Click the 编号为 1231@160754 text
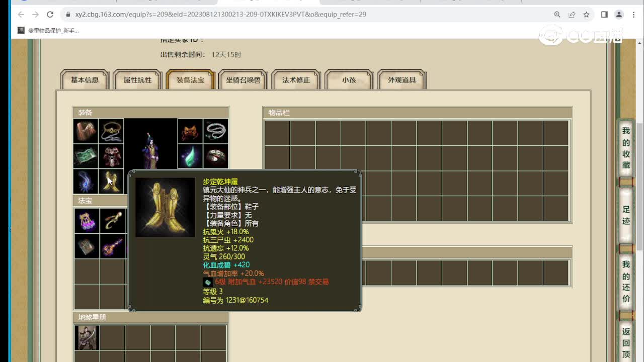644x362 pixels. coord(235,300)
